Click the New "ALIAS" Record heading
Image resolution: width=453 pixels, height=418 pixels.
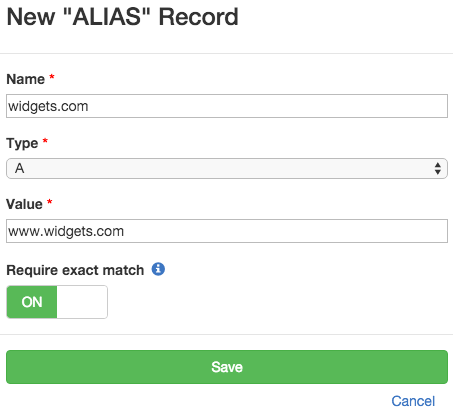click(x=122, y=17)
